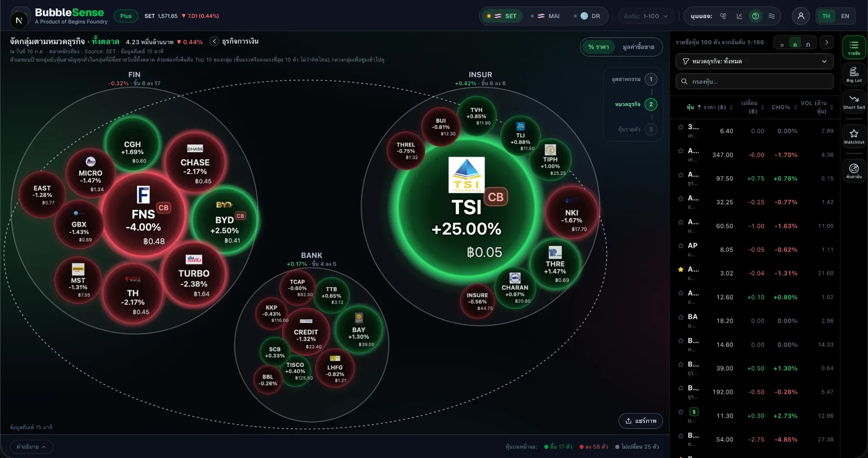Click the Plus plan badge
This screenshot has height=458, width=868.
[126, 16]
